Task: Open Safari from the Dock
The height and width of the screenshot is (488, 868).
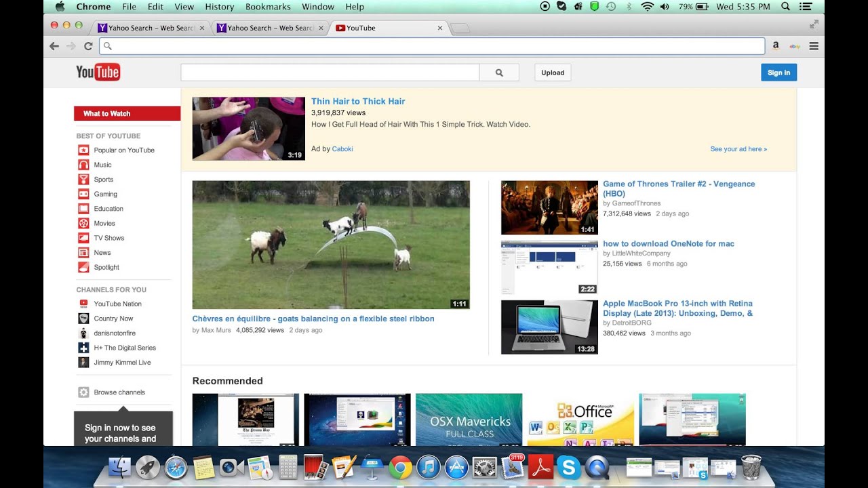Action: coord(176,467)
